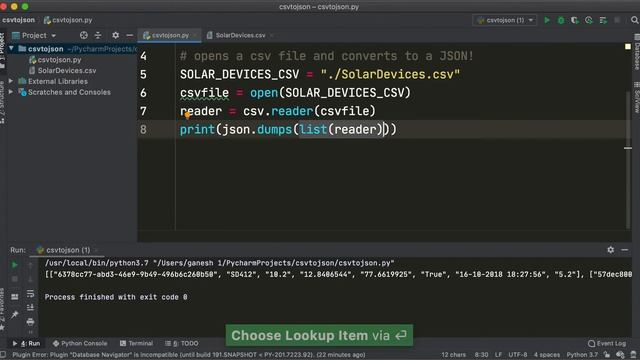Expand External Libraries node
The height and width of the screenshot is (360, 640).
11,81
